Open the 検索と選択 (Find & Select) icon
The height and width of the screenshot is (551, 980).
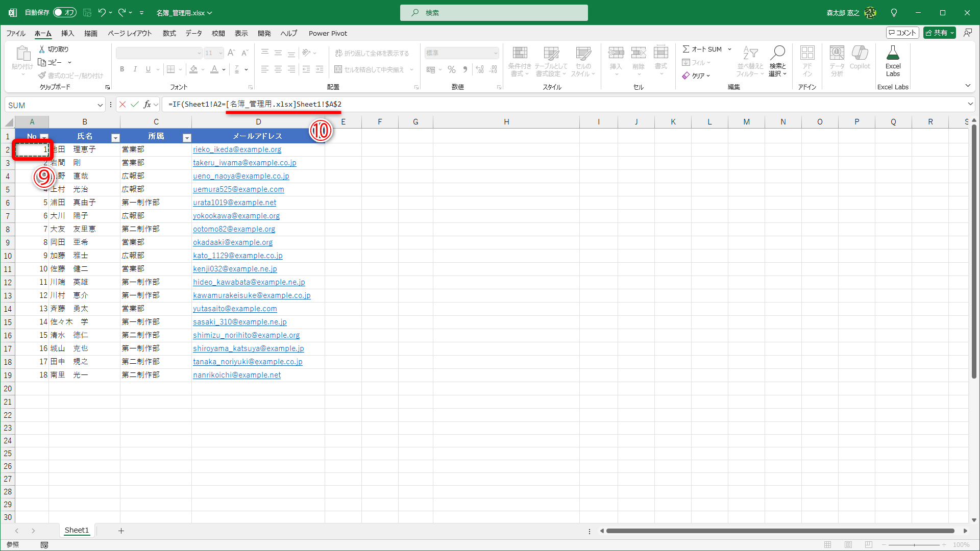coord(777,60)
